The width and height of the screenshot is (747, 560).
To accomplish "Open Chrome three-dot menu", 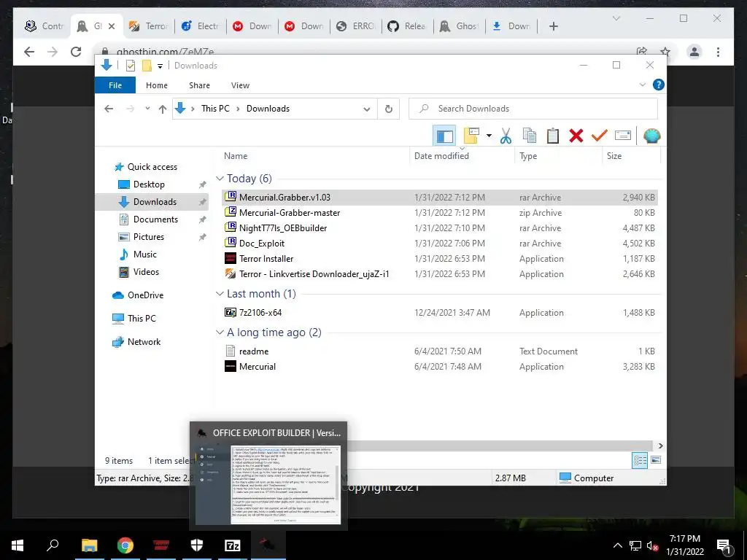I will coord(718,52).
